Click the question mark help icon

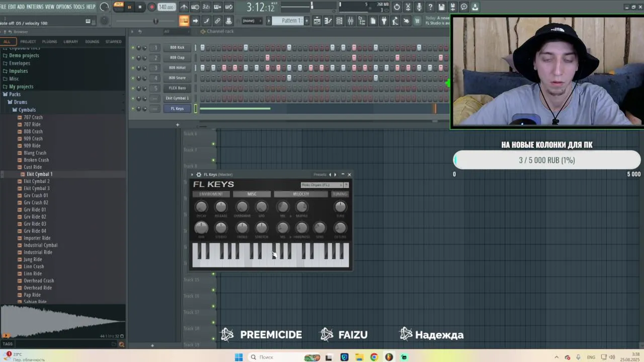pos(431,7)
